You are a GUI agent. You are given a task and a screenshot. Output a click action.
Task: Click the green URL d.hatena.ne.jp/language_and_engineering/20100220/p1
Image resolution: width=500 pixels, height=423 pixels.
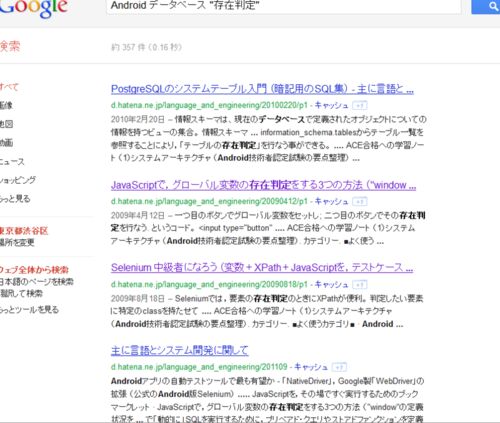209,105
